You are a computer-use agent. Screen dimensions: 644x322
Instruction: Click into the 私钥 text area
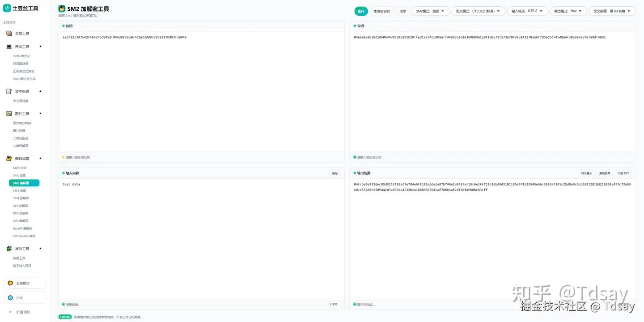(x=201, y=92)
